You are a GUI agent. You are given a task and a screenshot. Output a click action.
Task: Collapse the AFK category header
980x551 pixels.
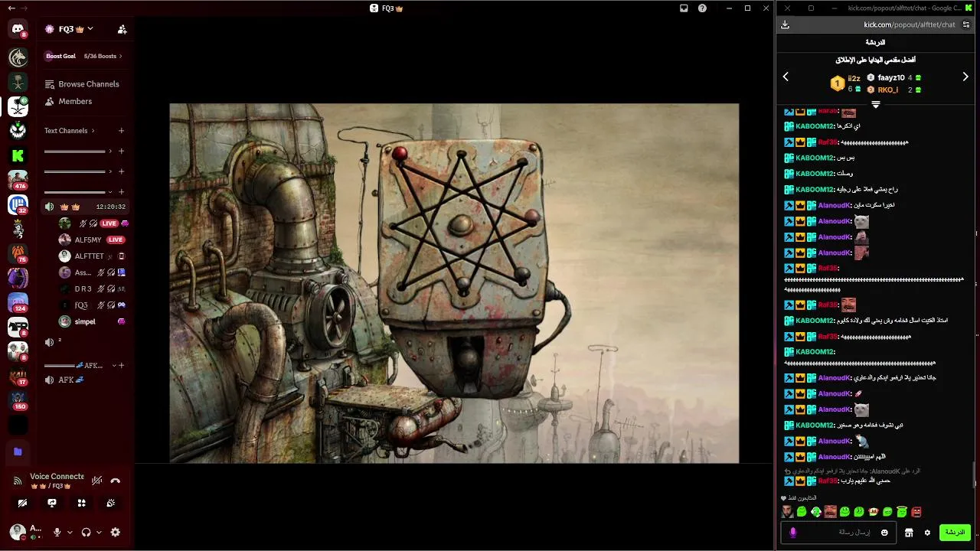pos(79,365)
